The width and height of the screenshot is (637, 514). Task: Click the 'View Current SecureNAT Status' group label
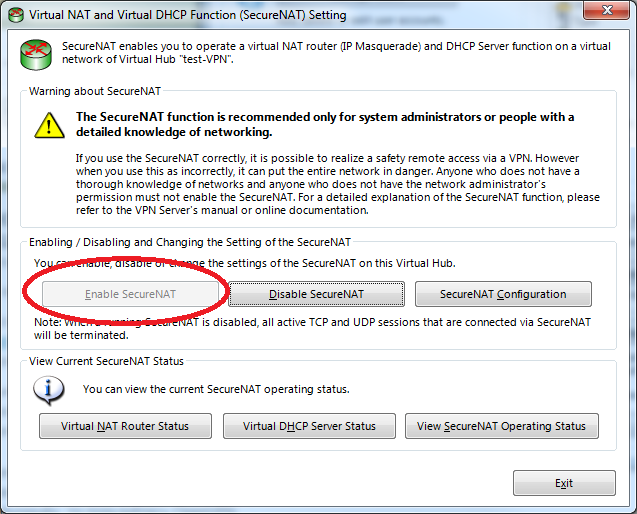[x=106, y=361]
